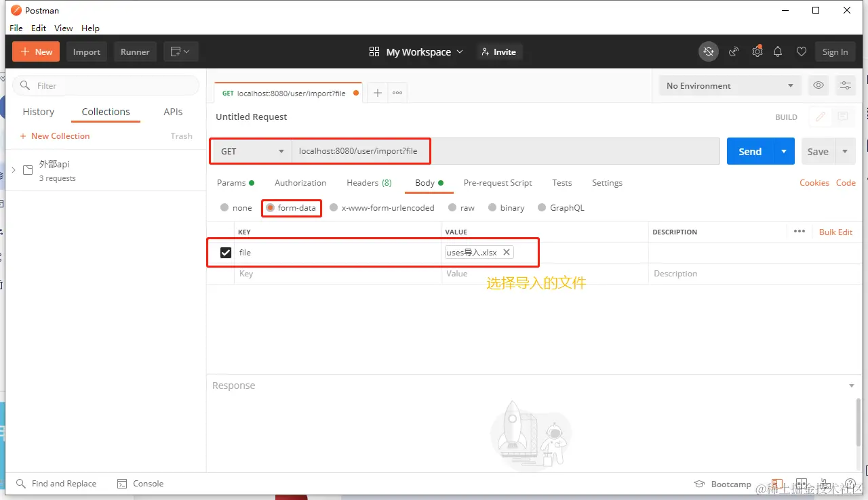Image resolution: width=868 pixels, height=500 pixels.
Task: Open the settings wrench icon
Action: pos(757,51)
